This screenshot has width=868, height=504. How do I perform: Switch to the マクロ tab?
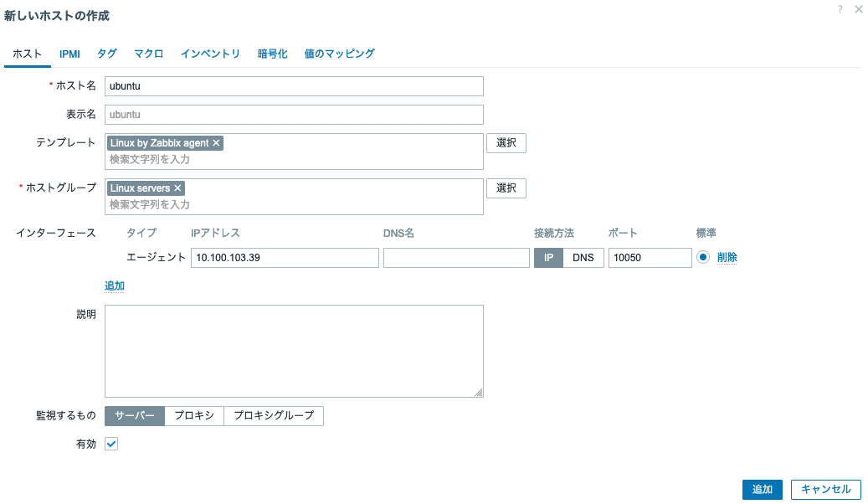(x=148, y=54)
